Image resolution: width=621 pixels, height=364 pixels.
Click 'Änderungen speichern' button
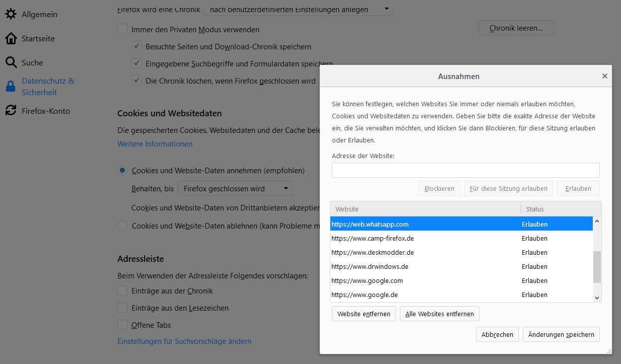[x=561, y=334]
